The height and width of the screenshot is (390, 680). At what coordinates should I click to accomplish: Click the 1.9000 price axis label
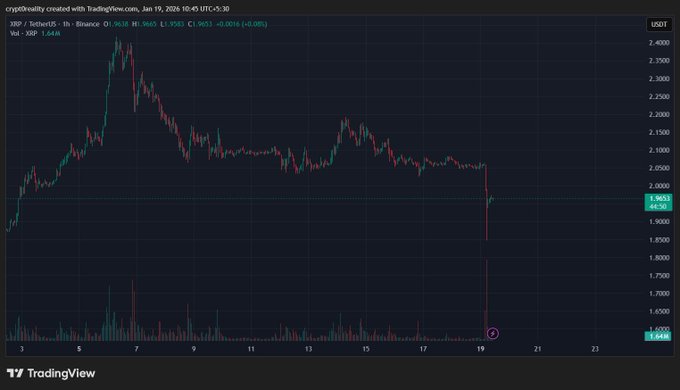tap(659, 222)
